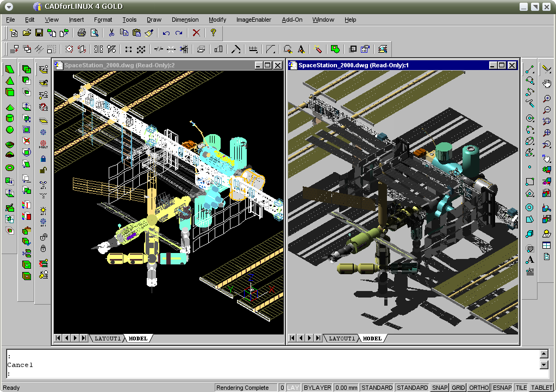Click the red X Delete icon
Viewport: 556px width, 392px height.
pyautogui.click(x=196, y=33)
